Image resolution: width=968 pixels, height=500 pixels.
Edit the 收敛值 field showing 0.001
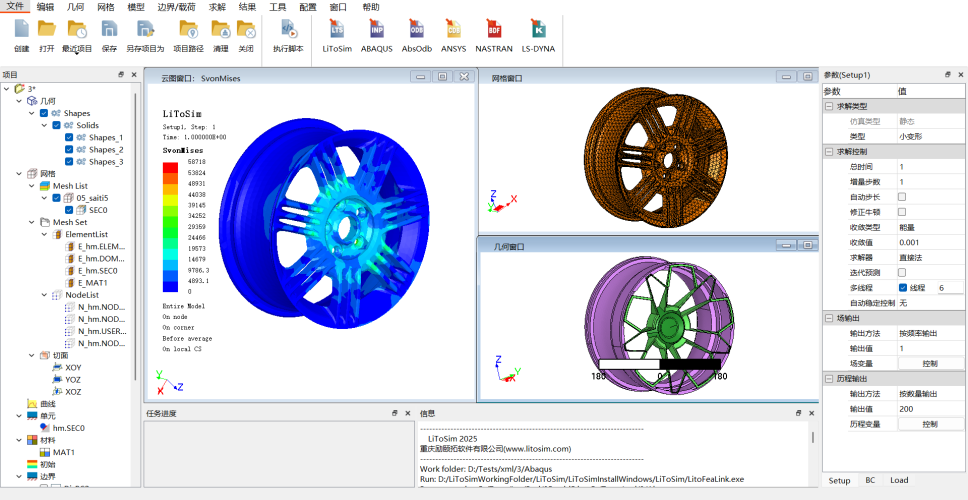click(930, 243)
